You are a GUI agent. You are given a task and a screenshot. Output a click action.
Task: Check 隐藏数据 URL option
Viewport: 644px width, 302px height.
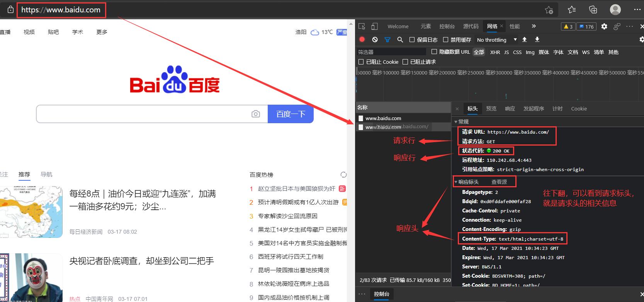(434, 52)
